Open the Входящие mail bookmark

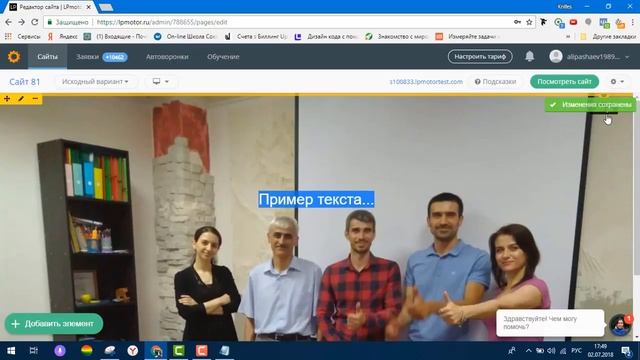pos(115,37)
